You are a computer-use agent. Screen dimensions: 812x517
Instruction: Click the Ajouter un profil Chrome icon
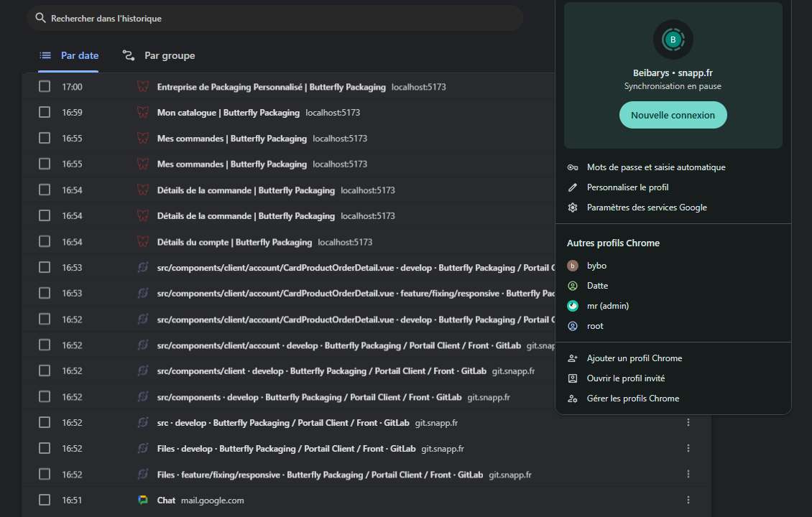point(573,358)
